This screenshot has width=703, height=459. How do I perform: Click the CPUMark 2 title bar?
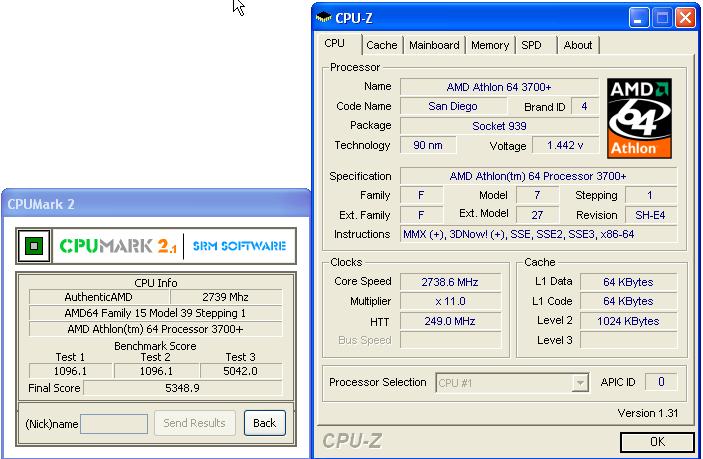156,204
